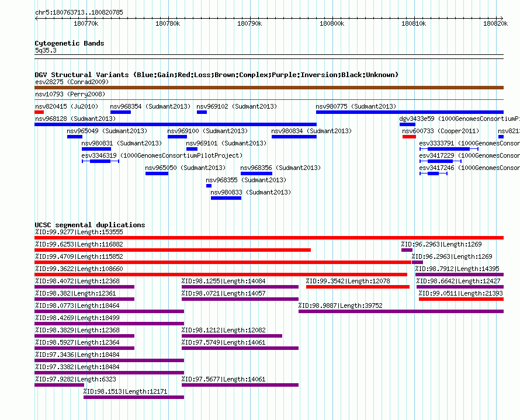Open the nsv600733 (Cooper2011) loss variant
The height and width of the screenshot is (420, 520).
(441, 131)
